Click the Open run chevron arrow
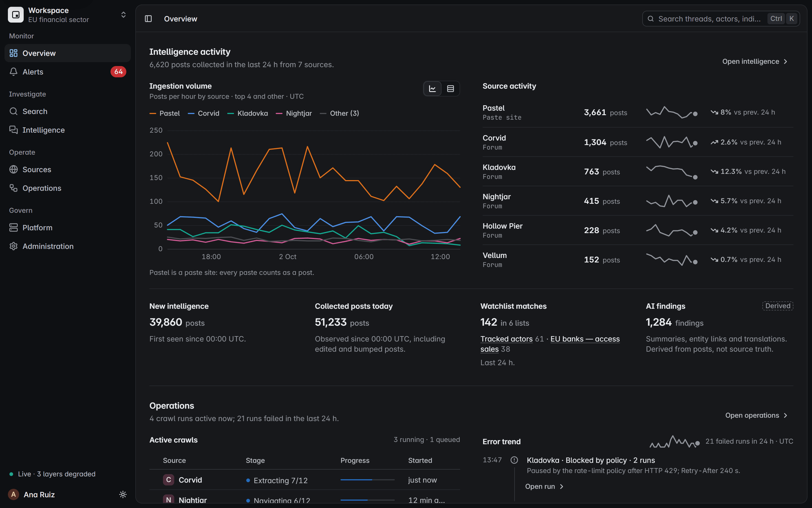812x508 pixels. (562, 487)
